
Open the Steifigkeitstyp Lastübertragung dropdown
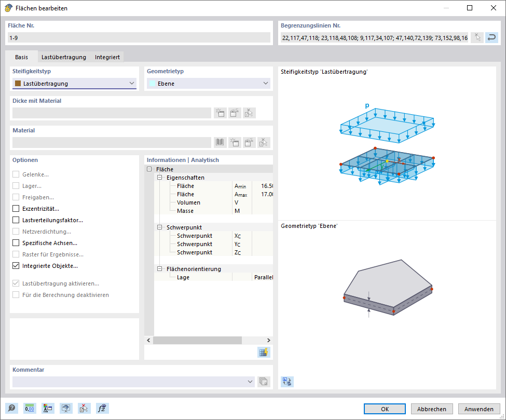(x=74, y=83)
